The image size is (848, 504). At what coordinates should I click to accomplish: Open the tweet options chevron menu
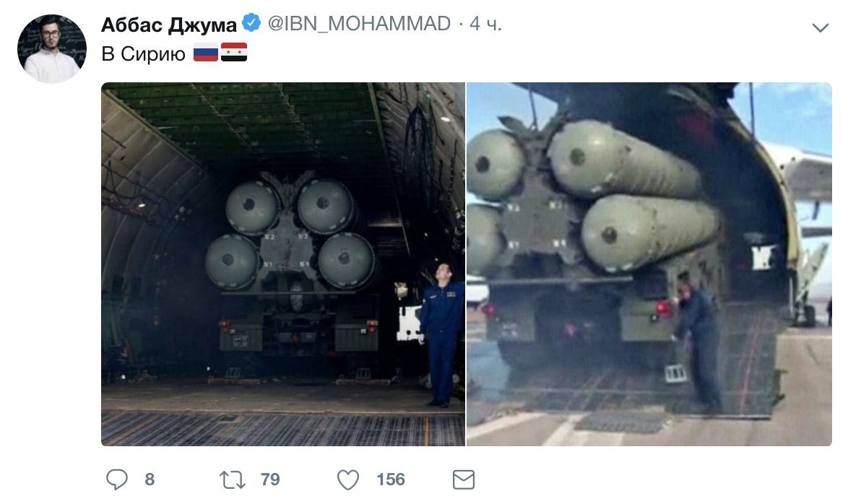point(821,27)
